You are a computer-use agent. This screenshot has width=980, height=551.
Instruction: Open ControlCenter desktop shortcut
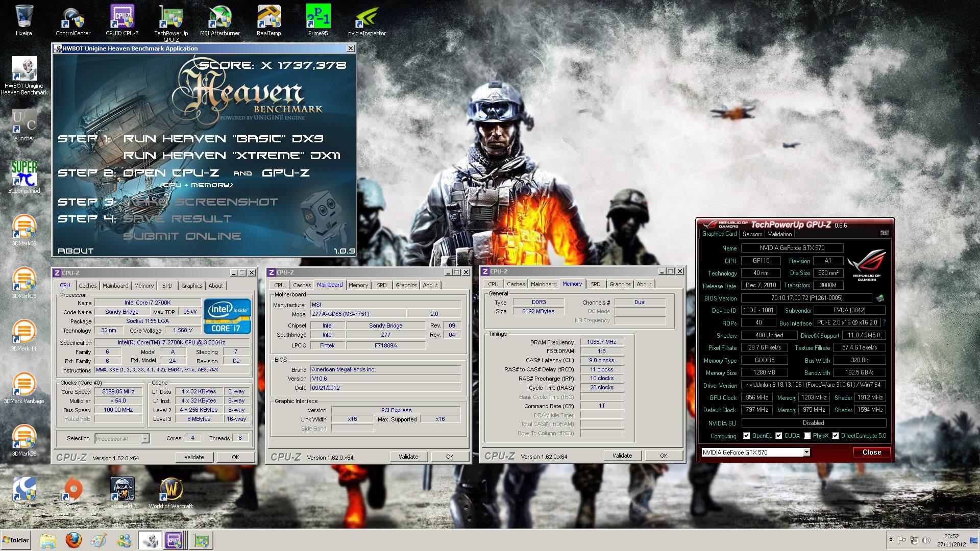(73, 20)
